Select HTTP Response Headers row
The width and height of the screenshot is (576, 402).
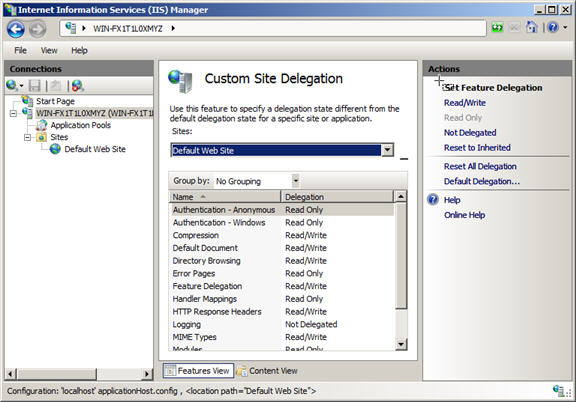281,312
